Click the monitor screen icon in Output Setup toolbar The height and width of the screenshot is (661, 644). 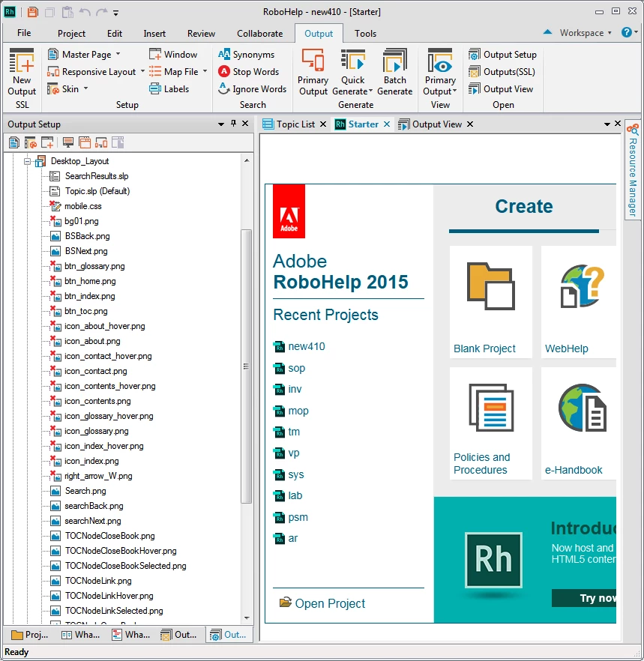[68, 143]
